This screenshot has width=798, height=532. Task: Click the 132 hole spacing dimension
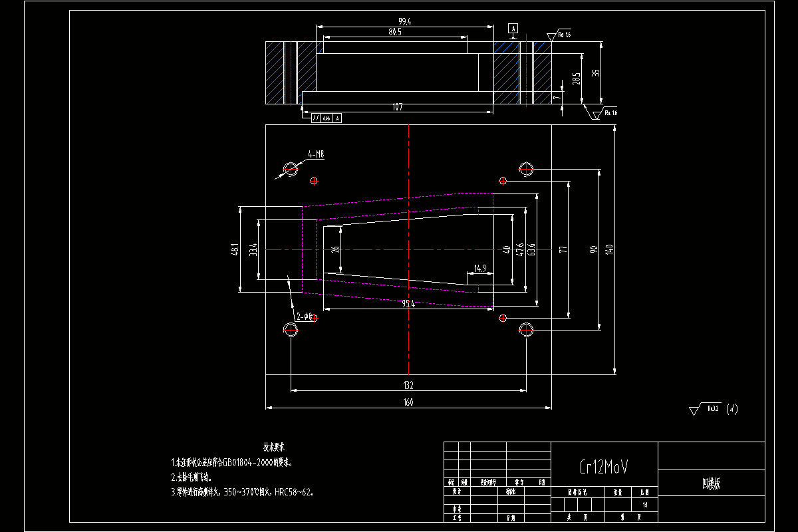tap(408, 386)
